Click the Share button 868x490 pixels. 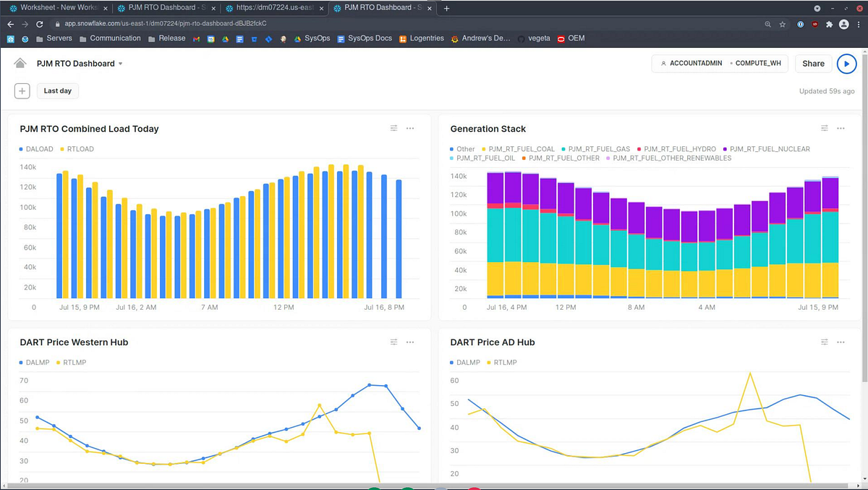(813, 63)
